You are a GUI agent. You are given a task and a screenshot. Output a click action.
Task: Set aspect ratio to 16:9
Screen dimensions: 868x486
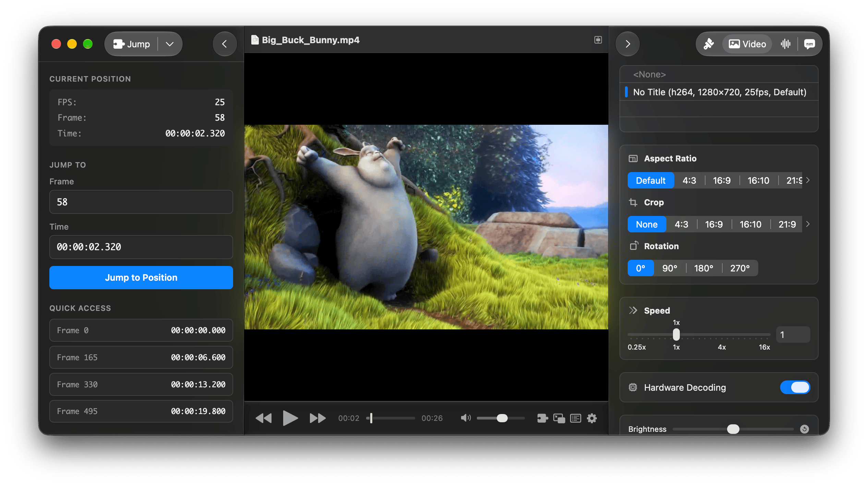click(722, 180)
